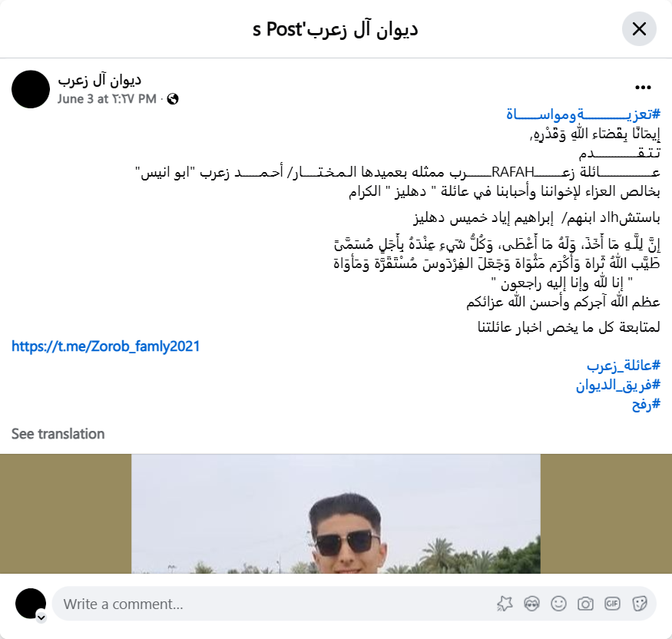
Task: Expand the commenter identity switcher arrow
Action: pos(41,617)
